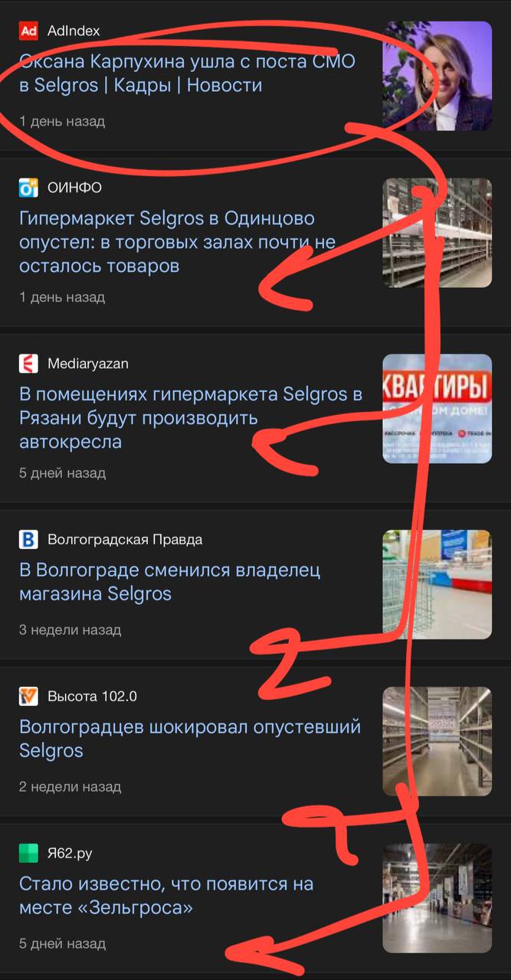The image size is (511, 980).
Task: Tap the Высота 102.0 favicon
Action: [x=28, y=697]
